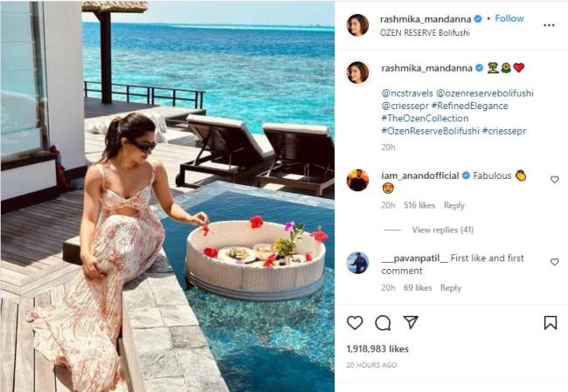Open the resort pool photo
This screenshot has width=568, height=392.
pos(168,196)
